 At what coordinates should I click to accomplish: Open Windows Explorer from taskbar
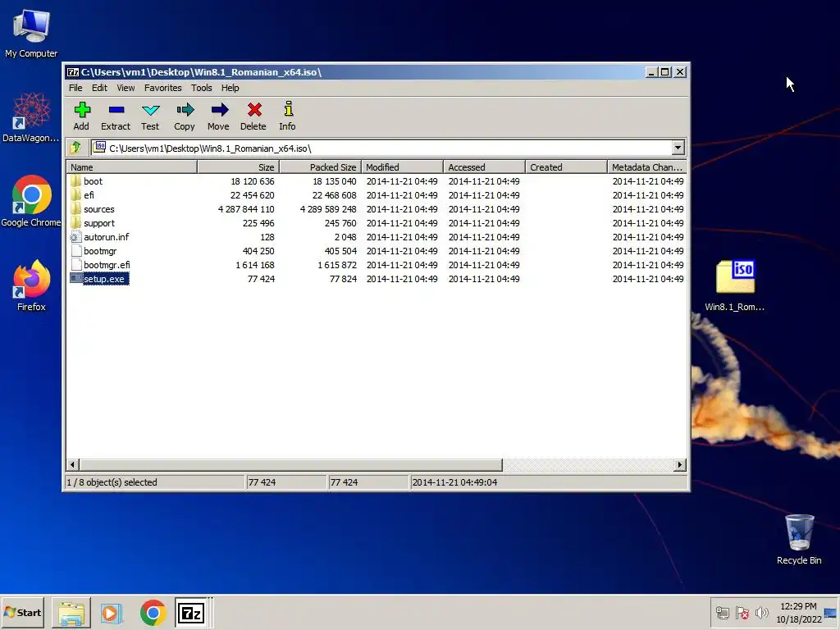(x=71, y=613)
